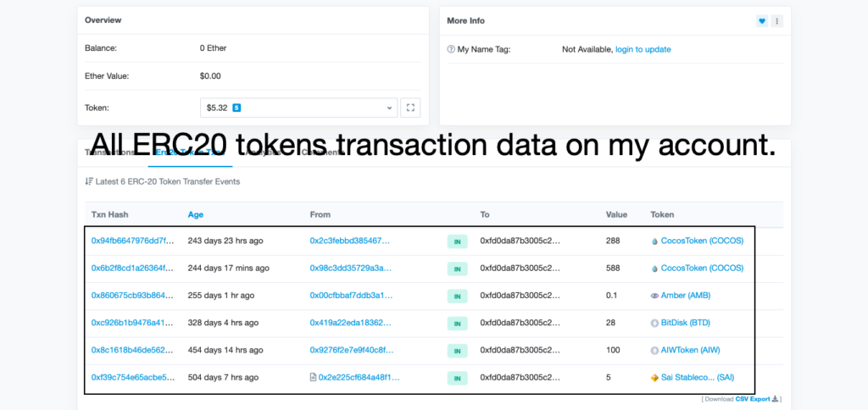The width and height of the screenshot is (868, 410).
Task: Switch to the Transactions tab
Action: click(109, 152)
